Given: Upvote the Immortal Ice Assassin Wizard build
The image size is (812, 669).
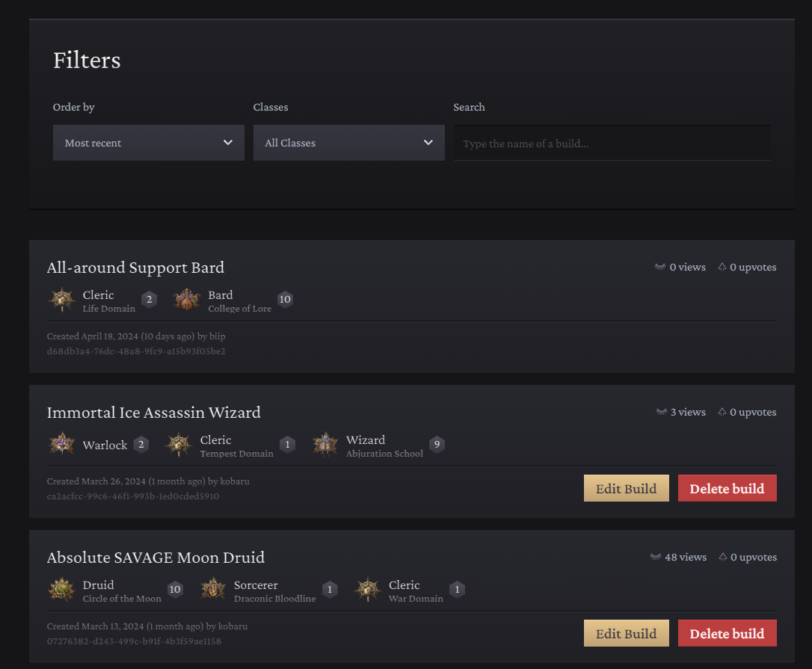Looking at the screenshot, I should tap(722, 411).
